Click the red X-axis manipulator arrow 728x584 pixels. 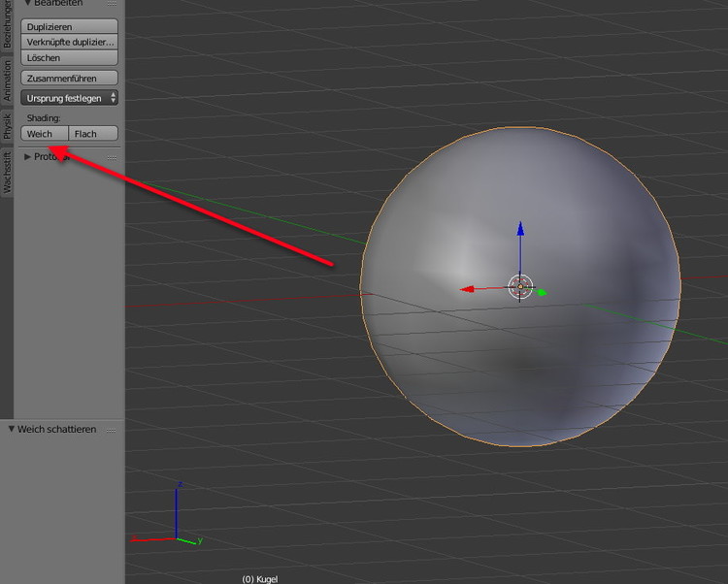[467, 289]
